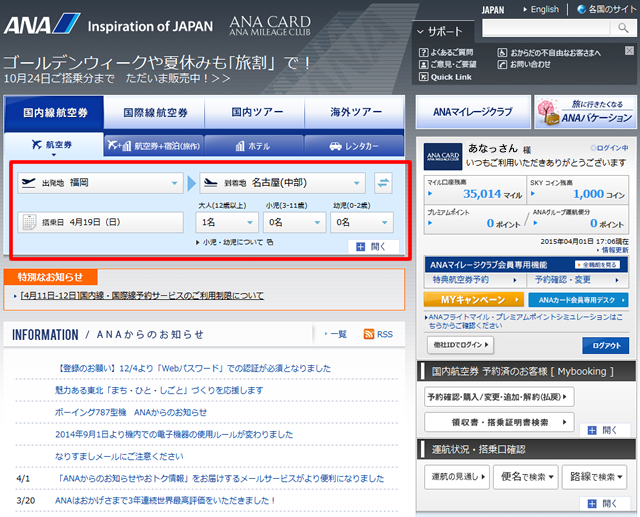640x517 pixels.
Task: Open the 出発地 福岡 departure dropdown
Action: (x=100, y=183)
